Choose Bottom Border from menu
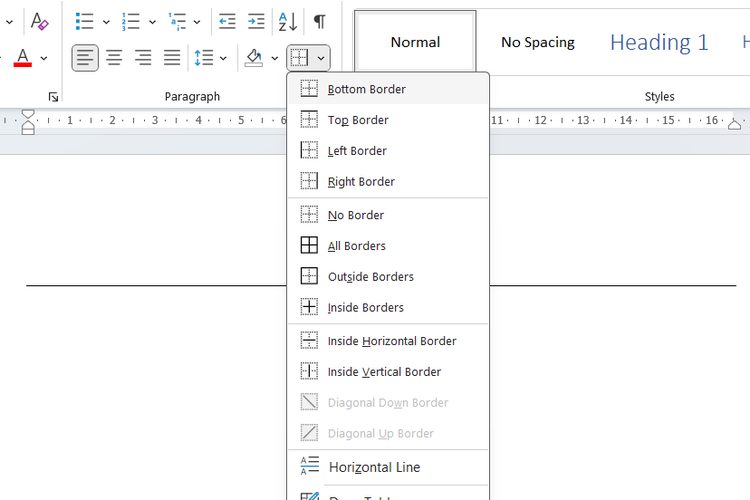This screenshot has height=500, width=750. coord(388,89)
